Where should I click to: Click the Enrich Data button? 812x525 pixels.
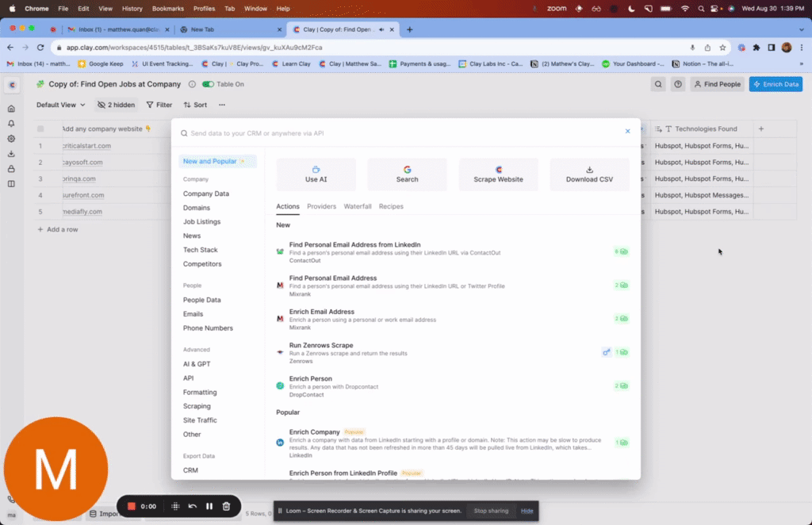pos(776,84)
